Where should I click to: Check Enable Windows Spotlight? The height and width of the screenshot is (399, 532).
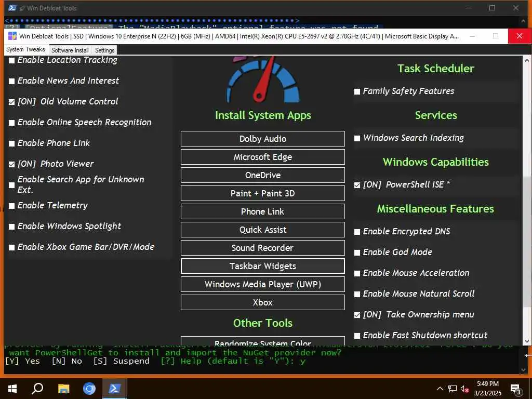11,227
